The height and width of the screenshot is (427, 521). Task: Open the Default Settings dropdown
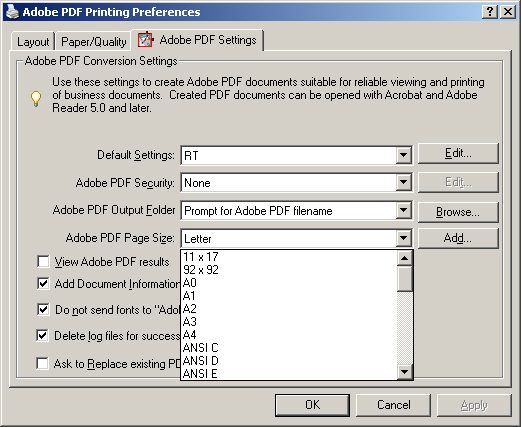pos(403,155)
